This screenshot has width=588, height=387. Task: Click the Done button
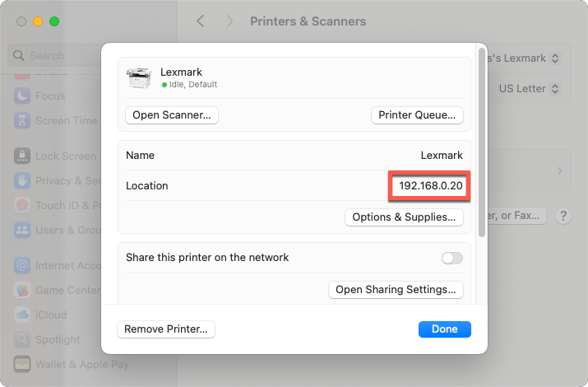point(444,329)
